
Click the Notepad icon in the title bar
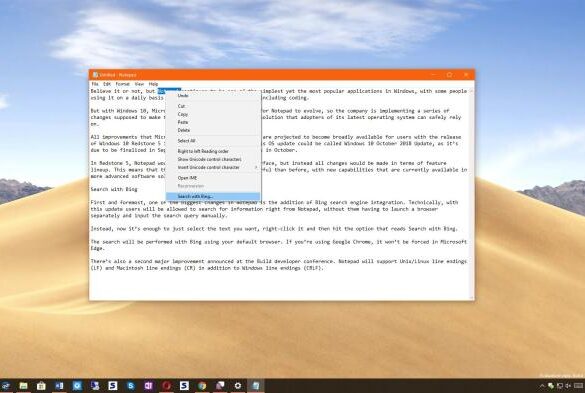[95, 75]
